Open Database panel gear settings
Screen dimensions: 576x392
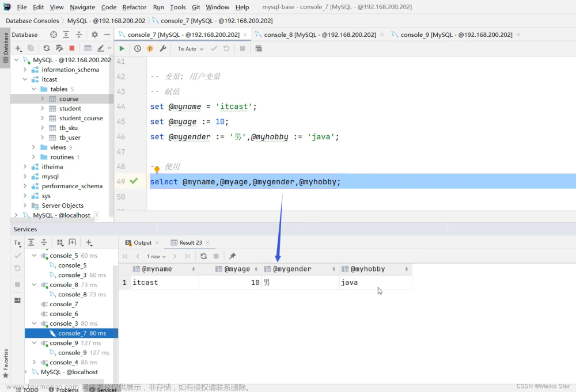click(x=95, y=35)
